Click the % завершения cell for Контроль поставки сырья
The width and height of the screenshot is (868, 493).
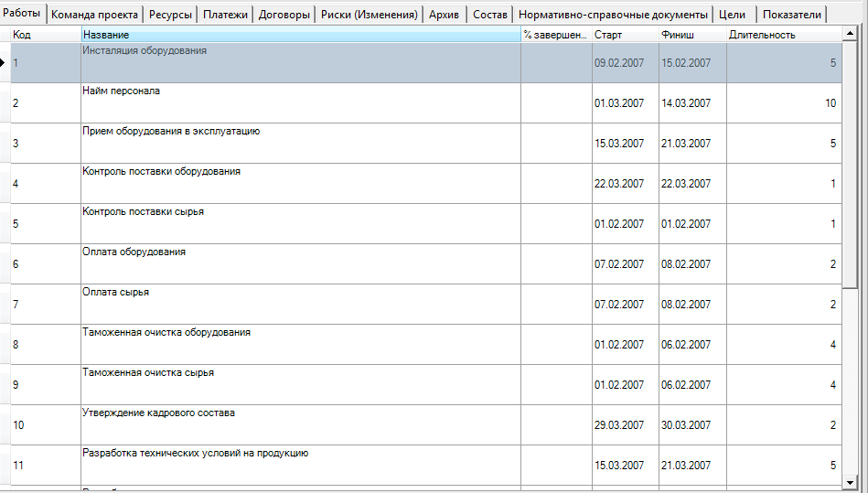click(x=555, y=224)
